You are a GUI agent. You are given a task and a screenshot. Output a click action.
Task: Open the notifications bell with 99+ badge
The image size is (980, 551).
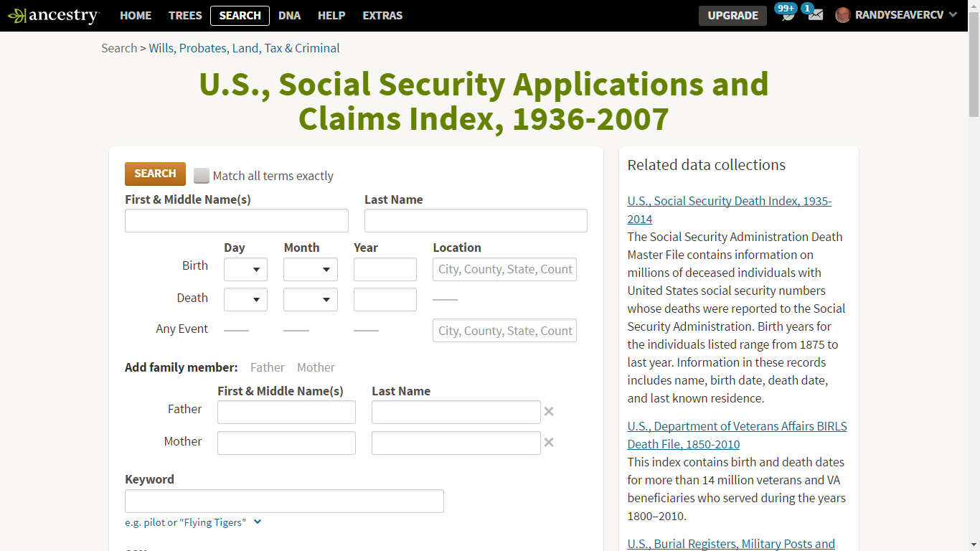tap(787, 14)
